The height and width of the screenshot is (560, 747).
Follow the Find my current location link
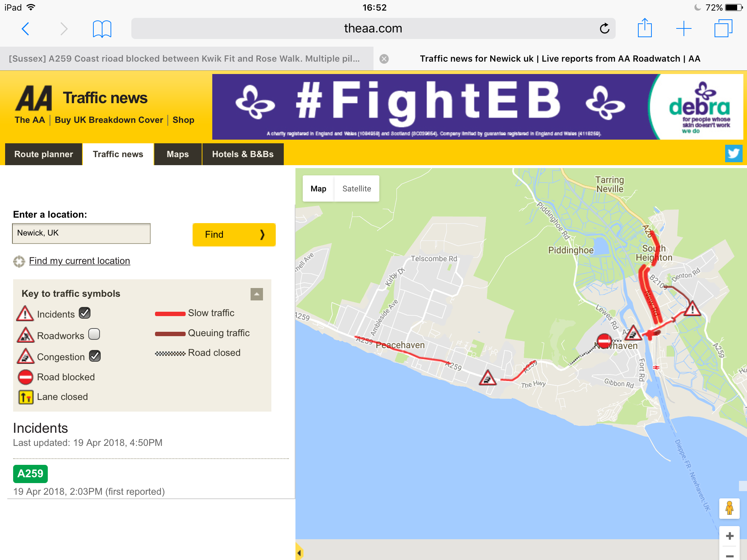[80, 261]
